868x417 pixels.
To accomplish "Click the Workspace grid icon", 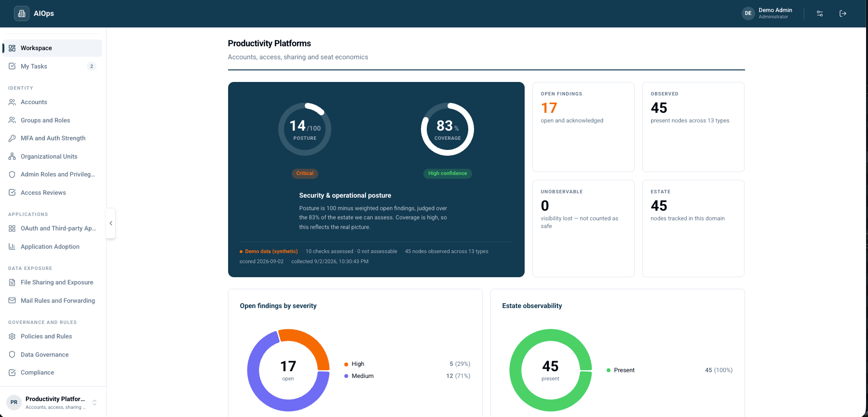I will pos(12,48).
